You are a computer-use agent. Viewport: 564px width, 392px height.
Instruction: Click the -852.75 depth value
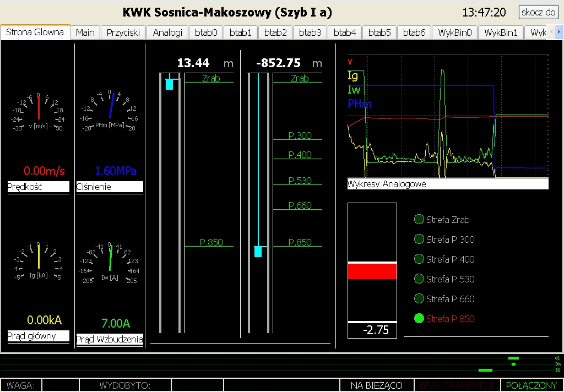point(278,63)
